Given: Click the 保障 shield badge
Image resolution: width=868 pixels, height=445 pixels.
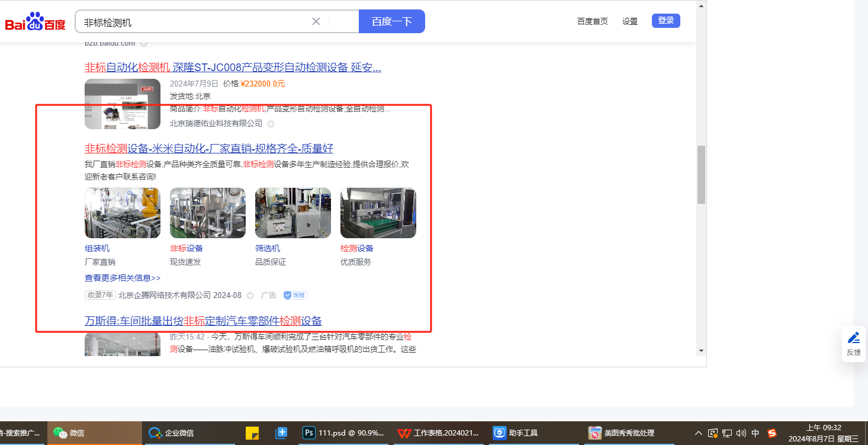Looking at the screenshot, I should click(x=295, y=295).
